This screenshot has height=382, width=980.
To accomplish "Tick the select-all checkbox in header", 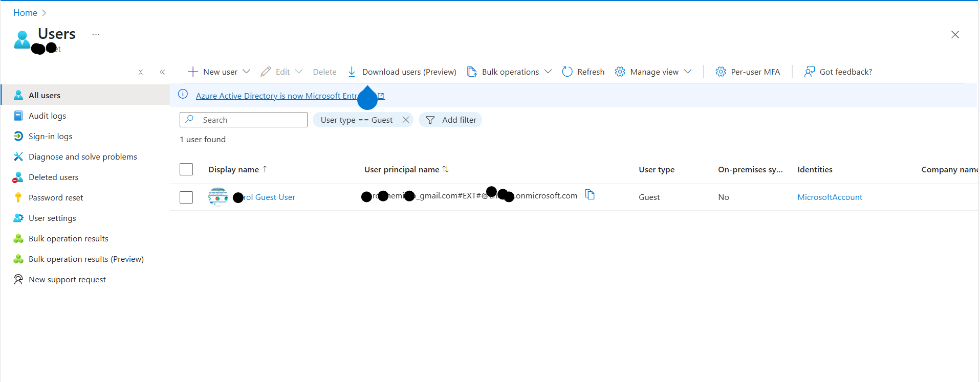I will 186,169.
